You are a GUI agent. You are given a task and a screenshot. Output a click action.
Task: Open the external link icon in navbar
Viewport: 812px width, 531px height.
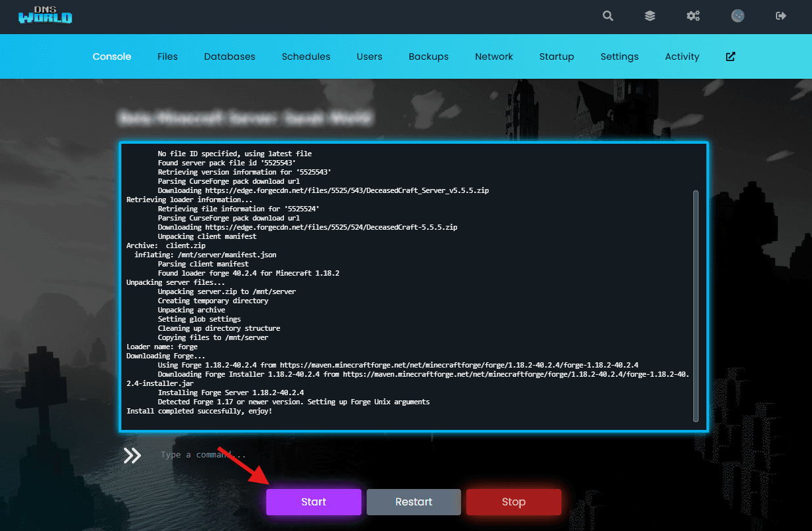click(731, 56)
